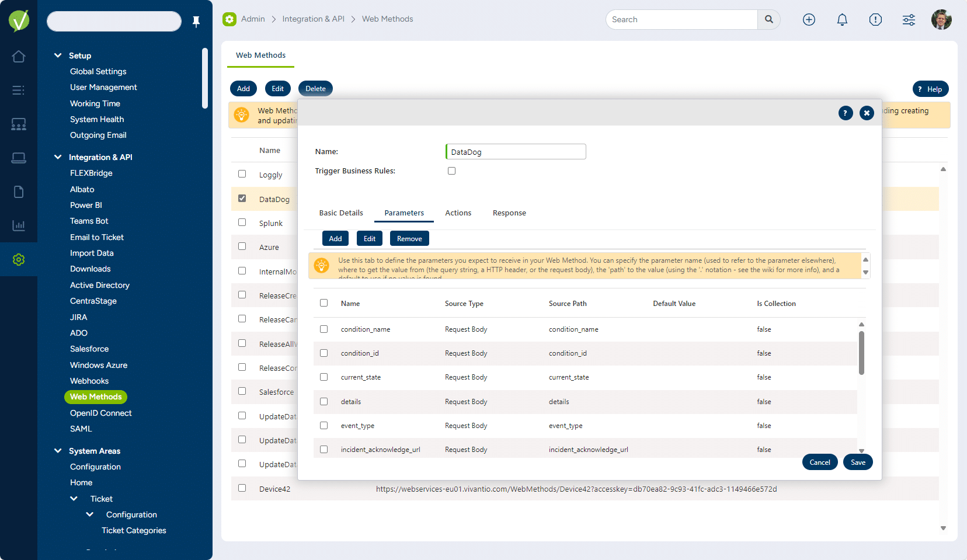
Task: Save the DataDog web method
Action: click(858, 462)
